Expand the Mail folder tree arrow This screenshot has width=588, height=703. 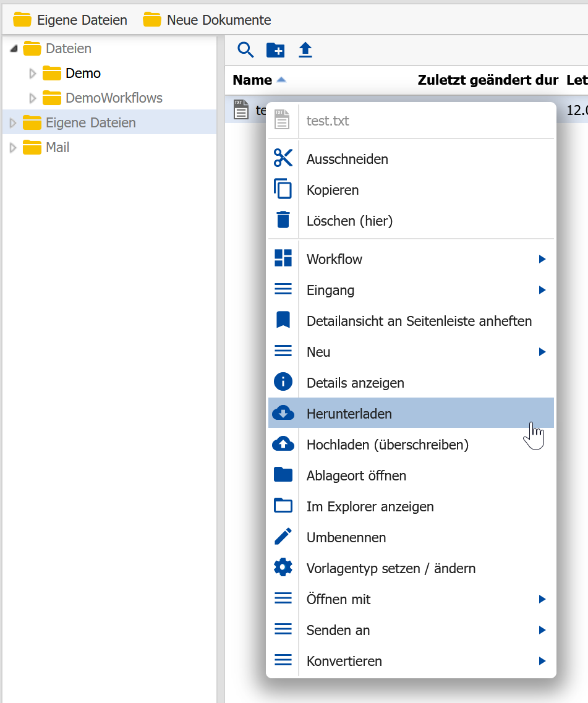click(13, 147)
